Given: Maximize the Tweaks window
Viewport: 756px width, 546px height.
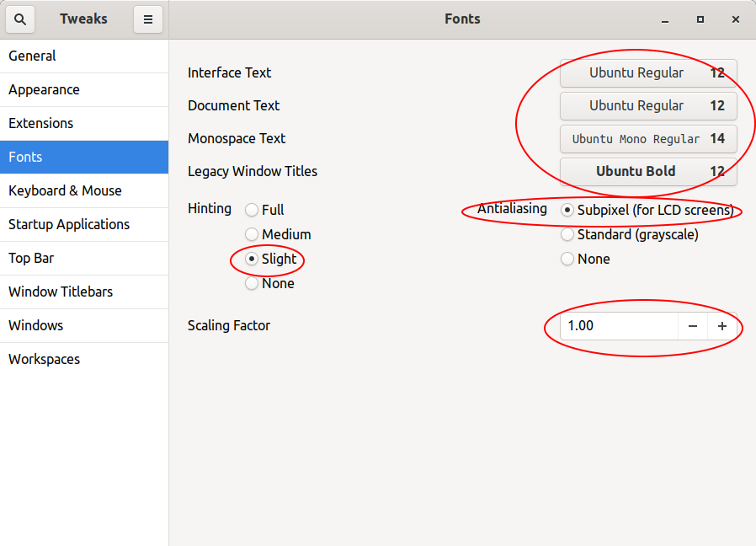Looking at the screenshot, I should [x=700, y=19].
